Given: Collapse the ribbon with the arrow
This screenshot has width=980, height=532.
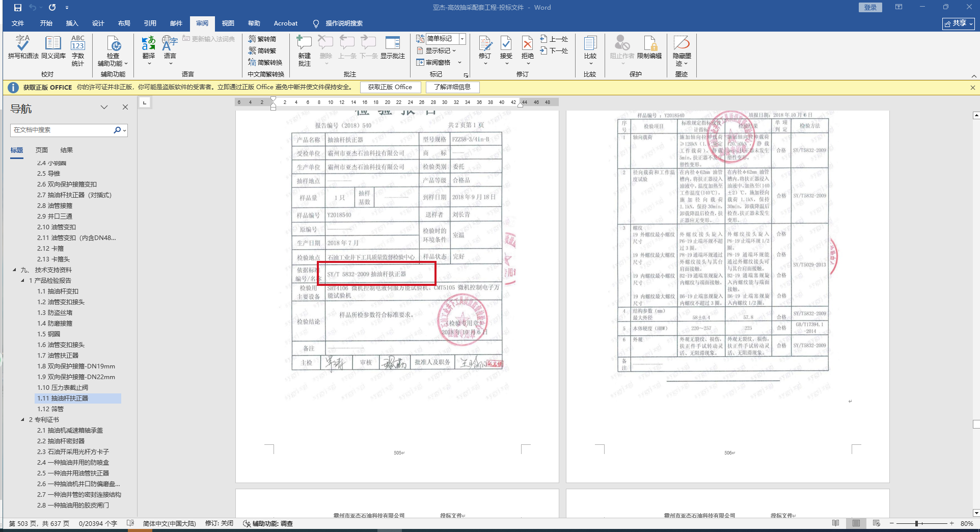Looking at the screenshot, I should (x=973, y=75).
